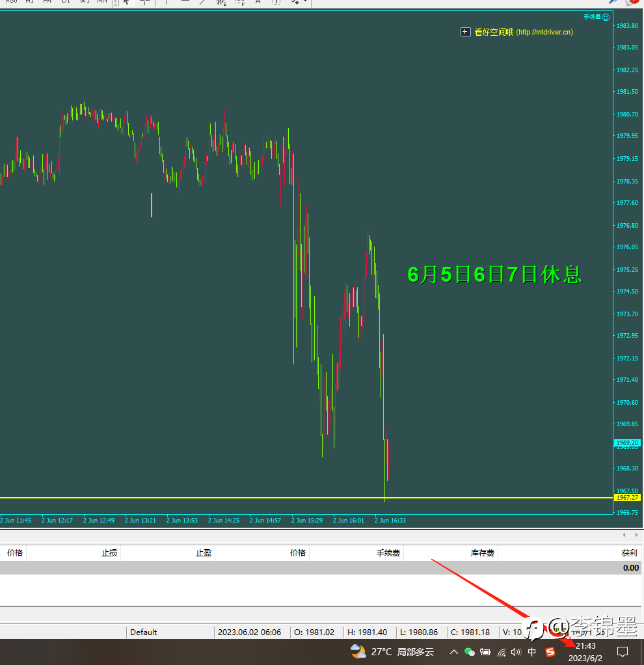Viewport: 644px width, 665px height.
Task: Toggle the 中 input language indicator
Action: 531,652
